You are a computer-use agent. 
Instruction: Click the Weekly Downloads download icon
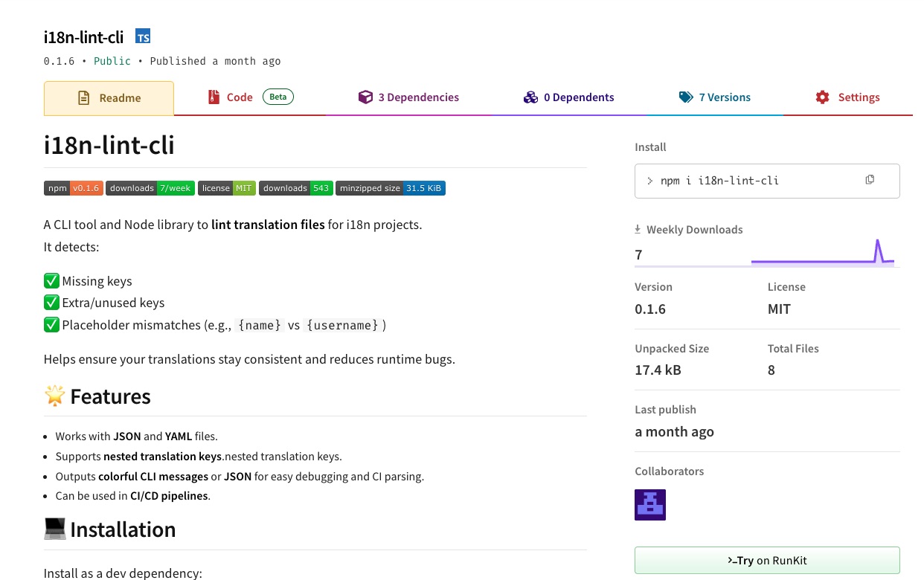(x=638, y=229)
